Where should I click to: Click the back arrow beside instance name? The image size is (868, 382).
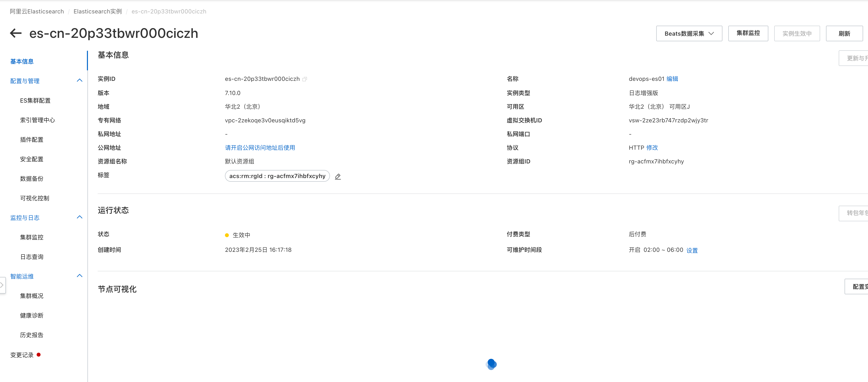click(x=16, y=33)
